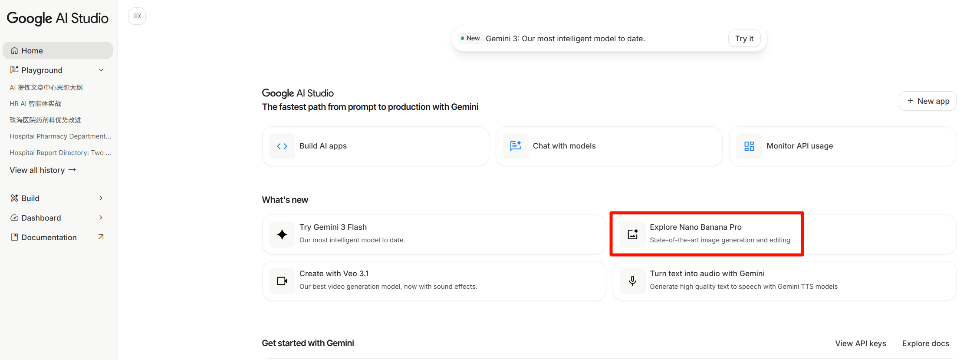The image size is (980, 360).
Task: Click the Gemini 3 Flash star icon
Action: (x=282, y=234)
